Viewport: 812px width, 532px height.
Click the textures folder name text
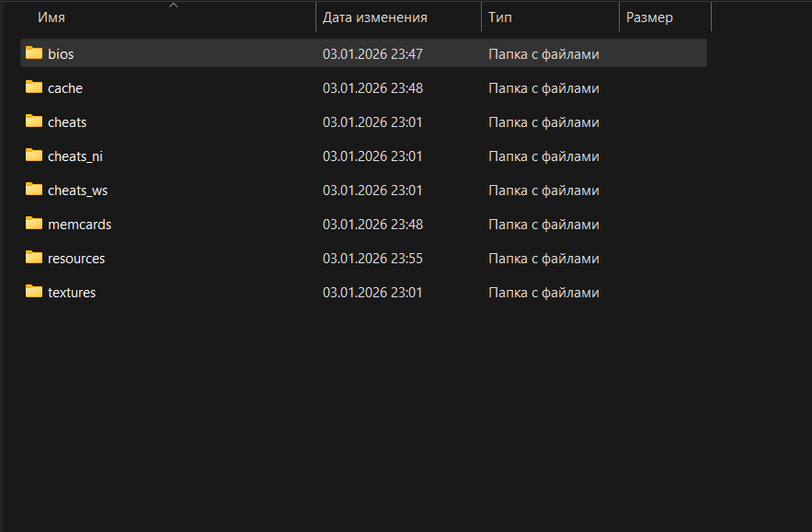pos(72,293)
